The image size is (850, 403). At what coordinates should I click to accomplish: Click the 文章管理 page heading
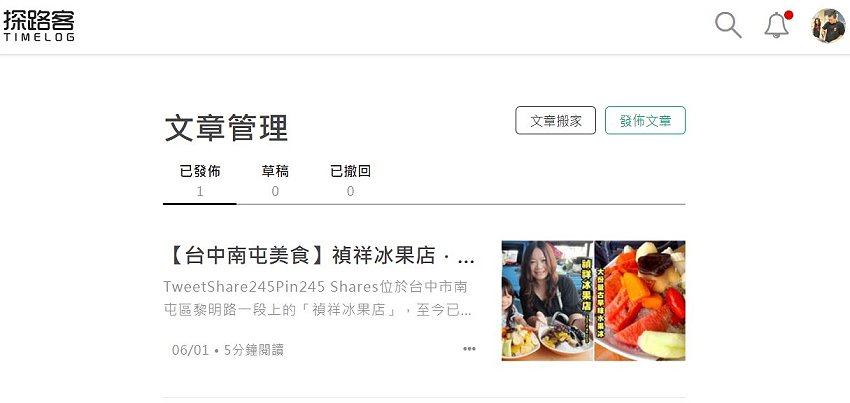(x=226, y=128)
